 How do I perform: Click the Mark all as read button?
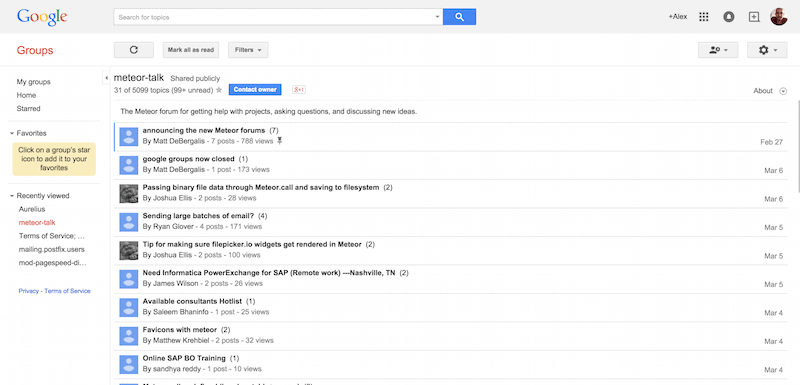point(191,50)
